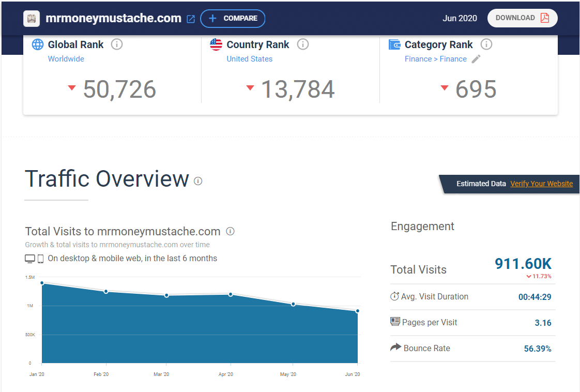The image size is (580, 392).
Task: Click the 00:44:29 duration value
Action: (535, 297)
